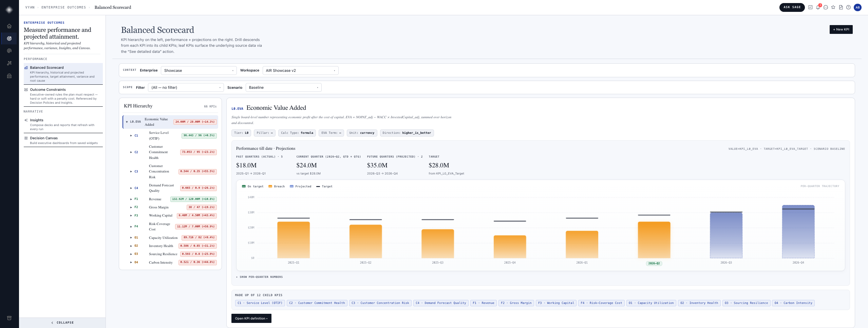Click the Insights sparkle icon
The image size is (868, 328).
(26, 120)
